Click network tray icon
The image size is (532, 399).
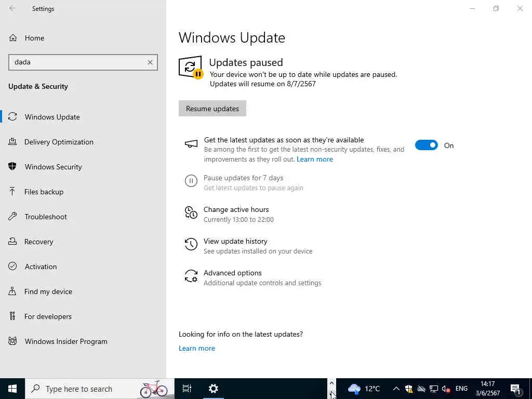(x=434, y=389)
